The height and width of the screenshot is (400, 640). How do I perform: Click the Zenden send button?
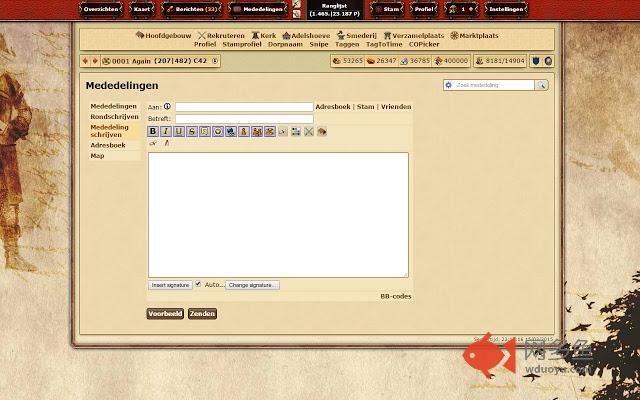click(202, 313)
